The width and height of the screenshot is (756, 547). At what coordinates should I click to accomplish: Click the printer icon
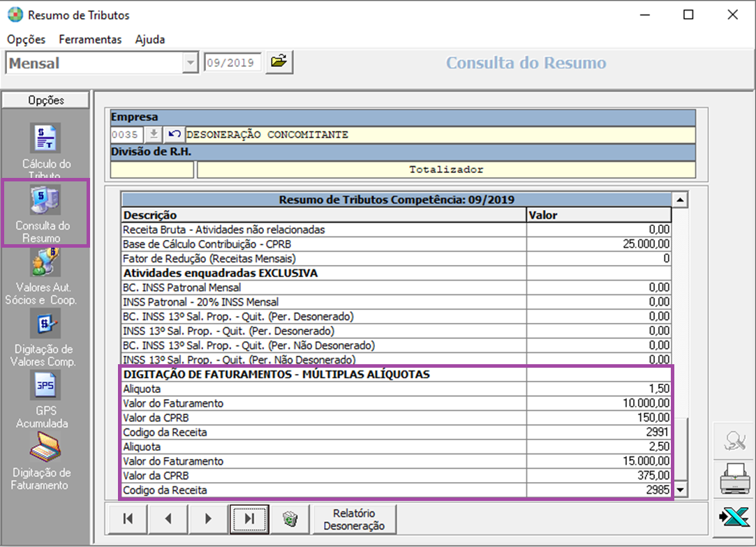tap(734, 479)
